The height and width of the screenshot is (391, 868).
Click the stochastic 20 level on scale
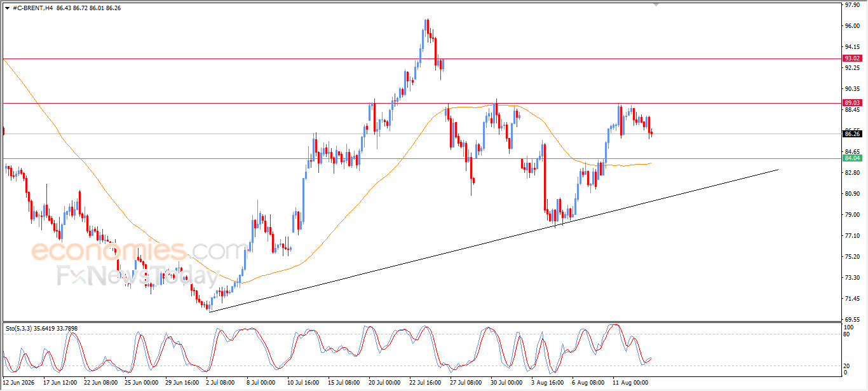click(847, 366)
